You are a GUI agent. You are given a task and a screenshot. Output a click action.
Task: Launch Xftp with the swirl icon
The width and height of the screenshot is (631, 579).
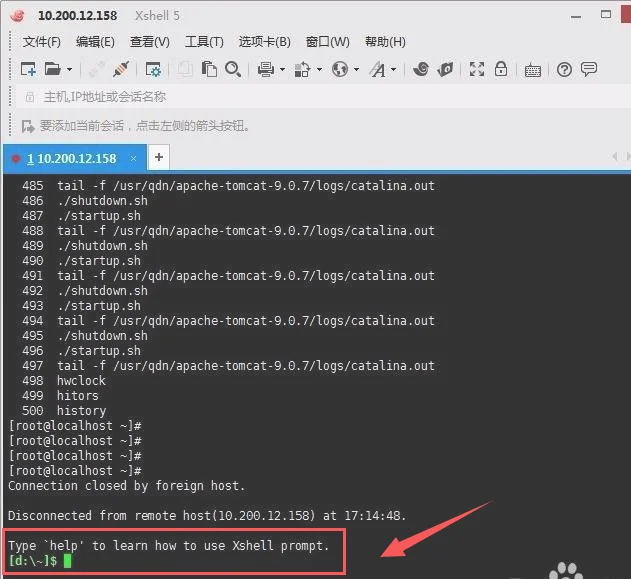tap(421, 69)
